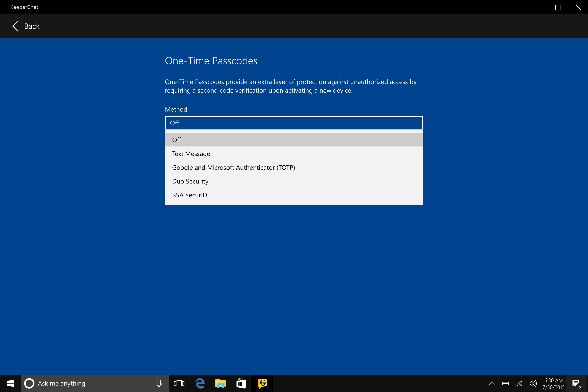Choose Google and Microsoft Authenticator (TOTP)
The image size is (588, 392).
[x=233, y=167]
